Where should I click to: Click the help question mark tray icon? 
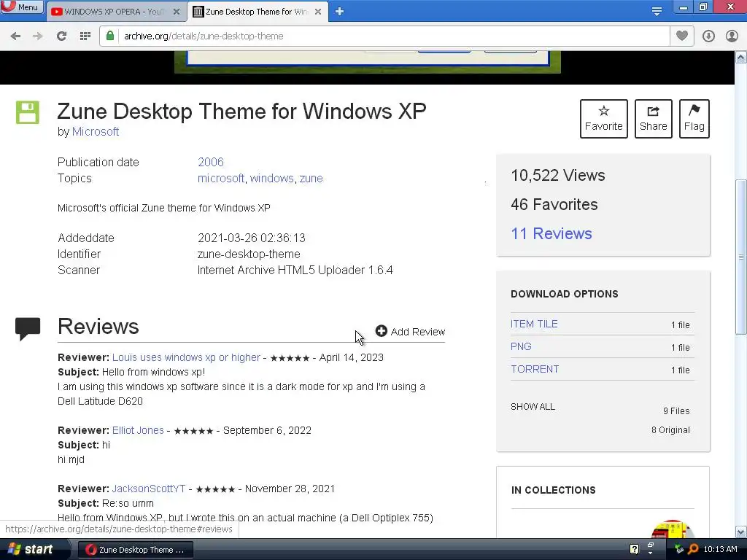click(x=634, y=549)
